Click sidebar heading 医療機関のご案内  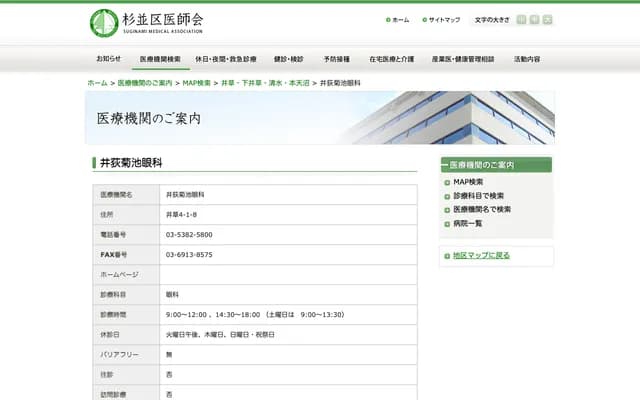click(x=496, y=165)
